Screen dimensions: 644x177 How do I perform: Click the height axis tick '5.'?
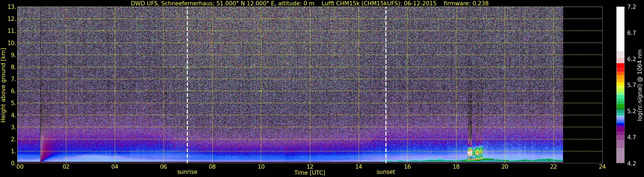coord(13,103)
